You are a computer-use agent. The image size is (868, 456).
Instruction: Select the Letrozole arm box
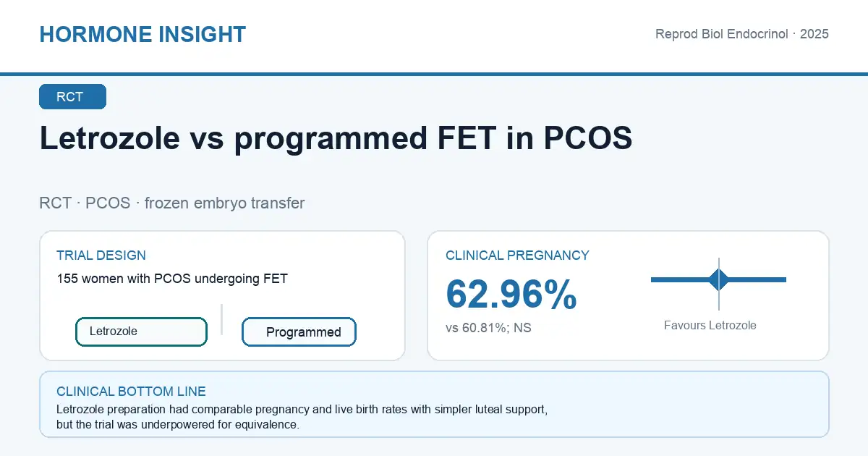[x=142, y=332]
